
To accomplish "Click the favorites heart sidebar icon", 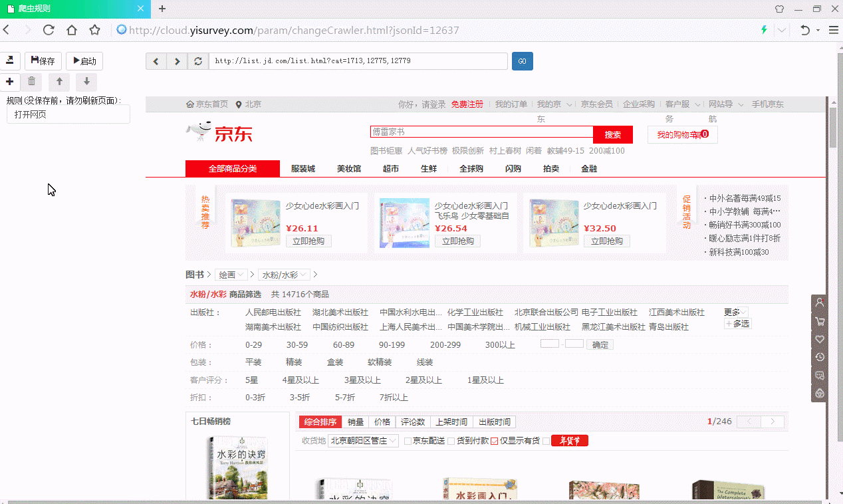I will coord(820,339).
